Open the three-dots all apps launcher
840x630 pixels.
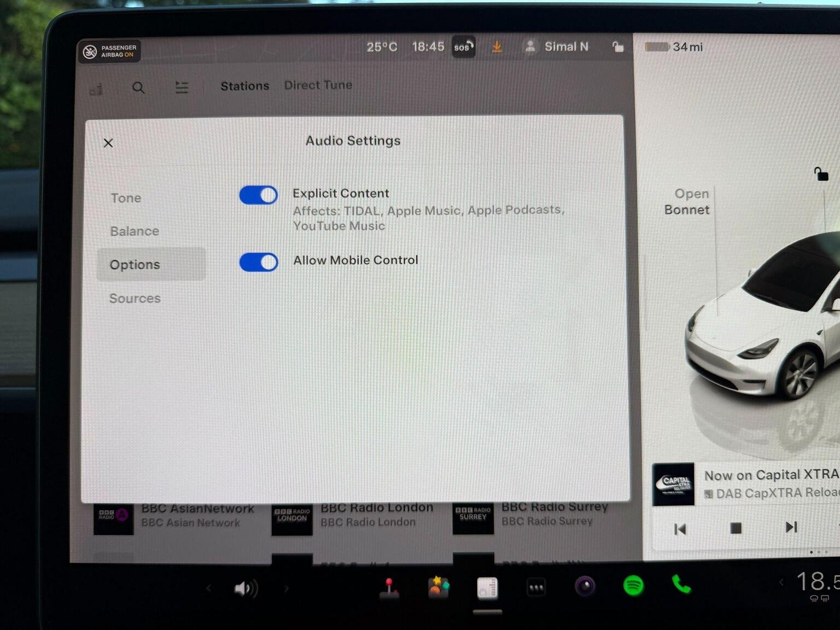click(x=535, y=588)
